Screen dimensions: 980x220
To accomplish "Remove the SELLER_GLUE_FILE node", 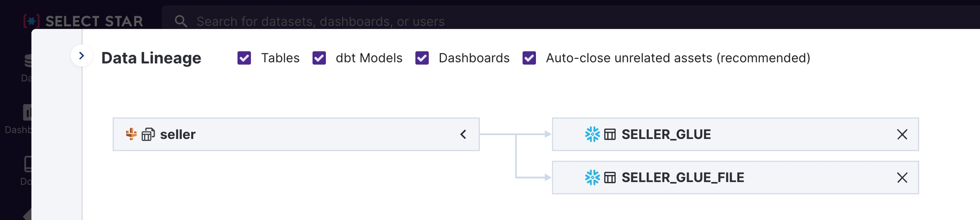I will [x=902, y=178].
